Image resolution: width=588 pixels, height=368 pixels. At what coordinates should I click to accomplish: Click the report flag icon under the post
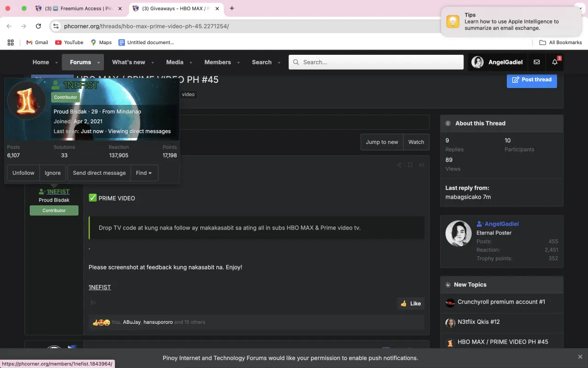(93, 303)
